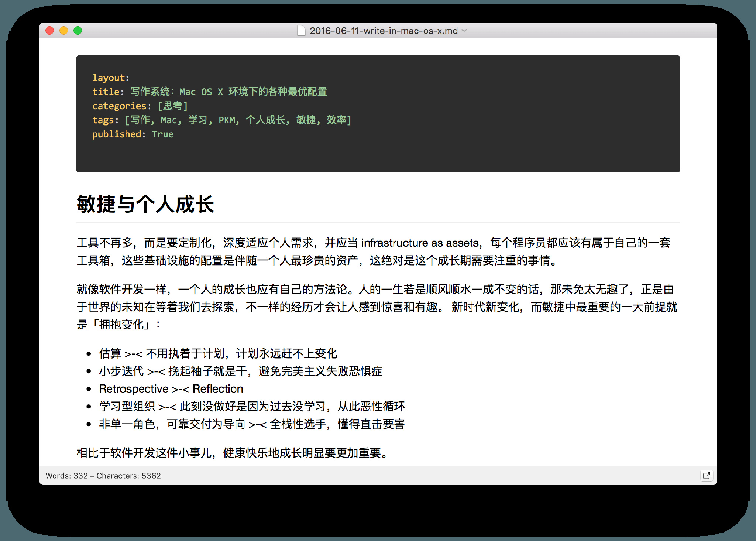The image size is (756, 541).
Task: Click the 敏捷与个人成长 heading
Action: (x=145, y=204)
